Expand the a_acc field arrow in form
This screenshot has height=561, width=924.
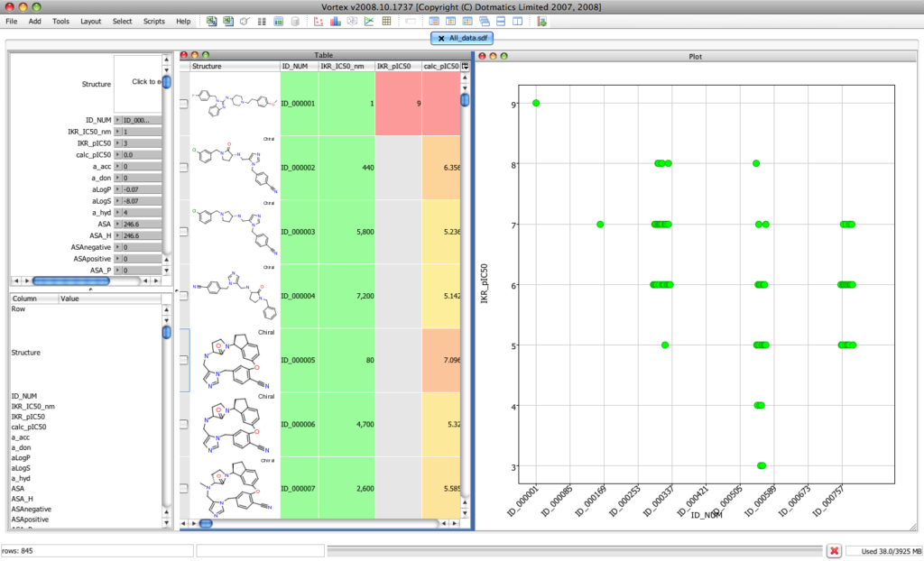(x=117, y=167)
